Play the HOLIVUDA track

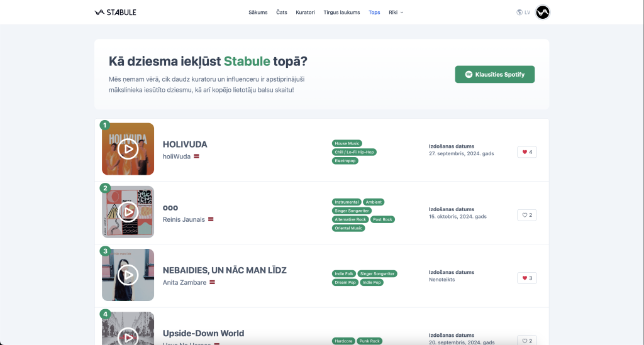128,149
